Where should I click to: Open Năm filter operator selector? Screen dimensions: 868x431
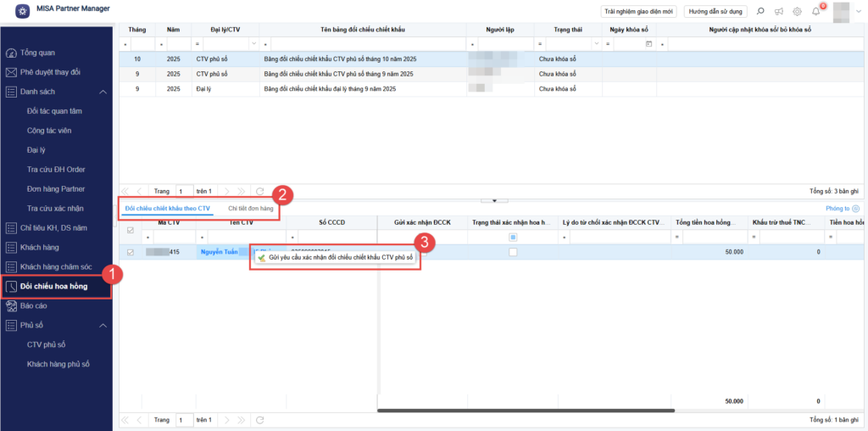click(x=161, y=44)
